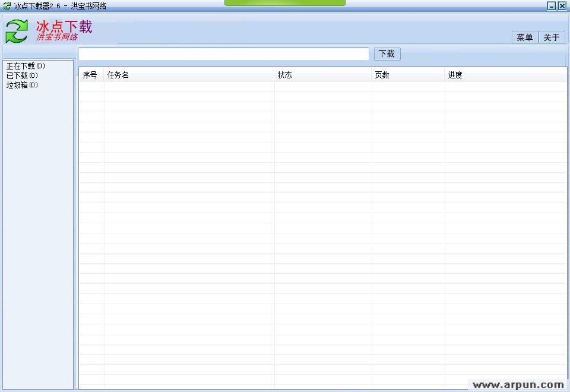
Task: Select 正在下载 (0) in the sidebar
Action: (x=26, y=66)
